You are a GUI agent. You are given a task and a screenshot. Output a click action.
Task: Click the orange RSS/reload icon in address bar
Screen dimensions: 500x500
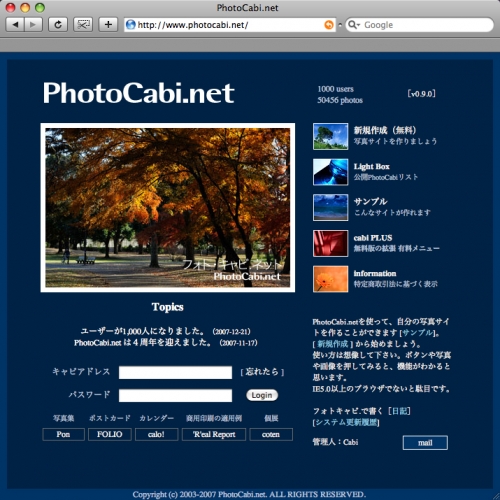click(329, 25)
